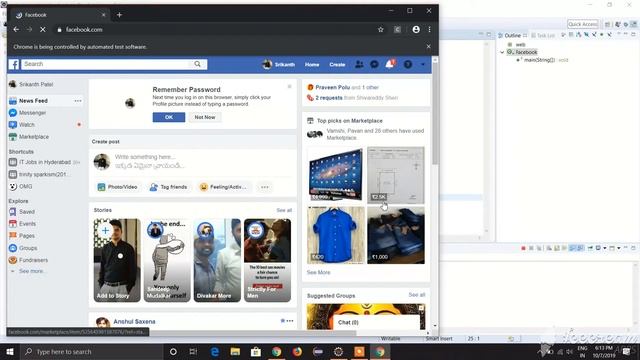640x360 pixels.
Task: Open the Chrome three-dot menu
Action: pos(429,29)
